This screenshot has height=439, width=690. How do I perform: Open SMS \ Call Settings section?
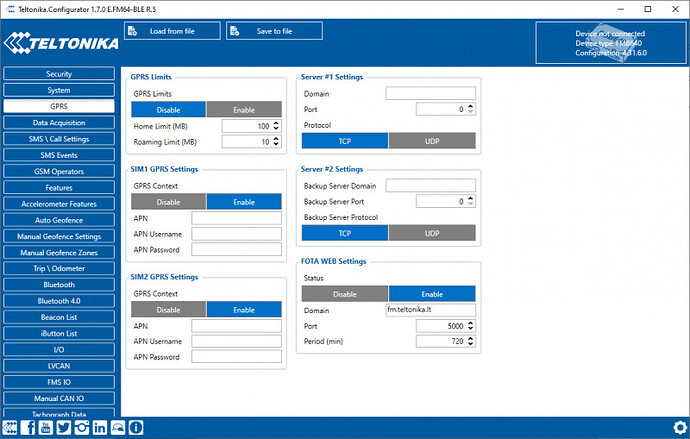point(59,139)
